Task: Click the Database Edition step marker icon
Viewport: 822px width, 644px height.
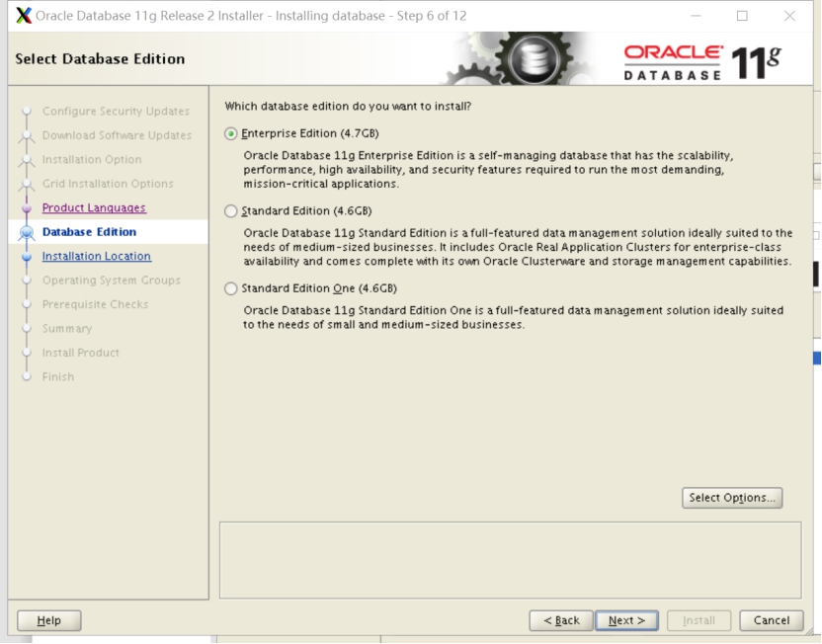Action: (27, 232)
